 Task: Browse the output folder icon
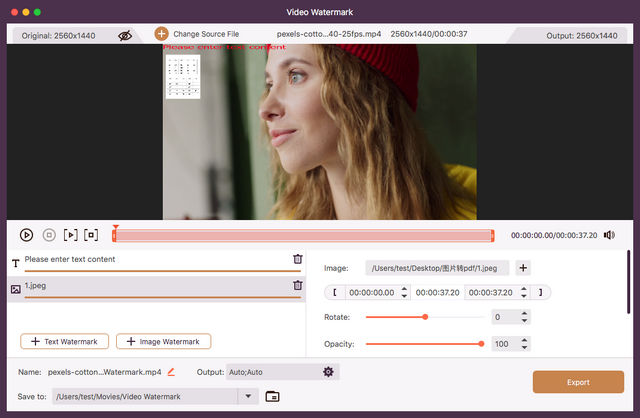click(272, 396)
